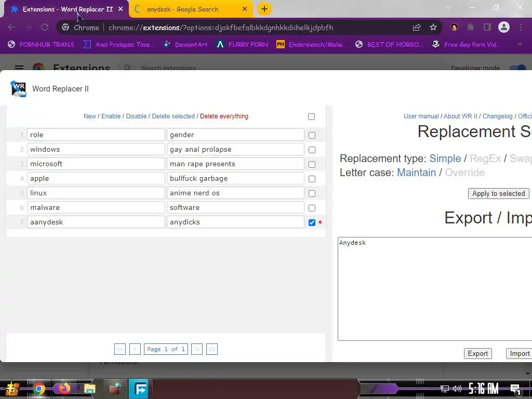Select Maintain letter case
Screen dimensions: 532x399
[416, 172]
